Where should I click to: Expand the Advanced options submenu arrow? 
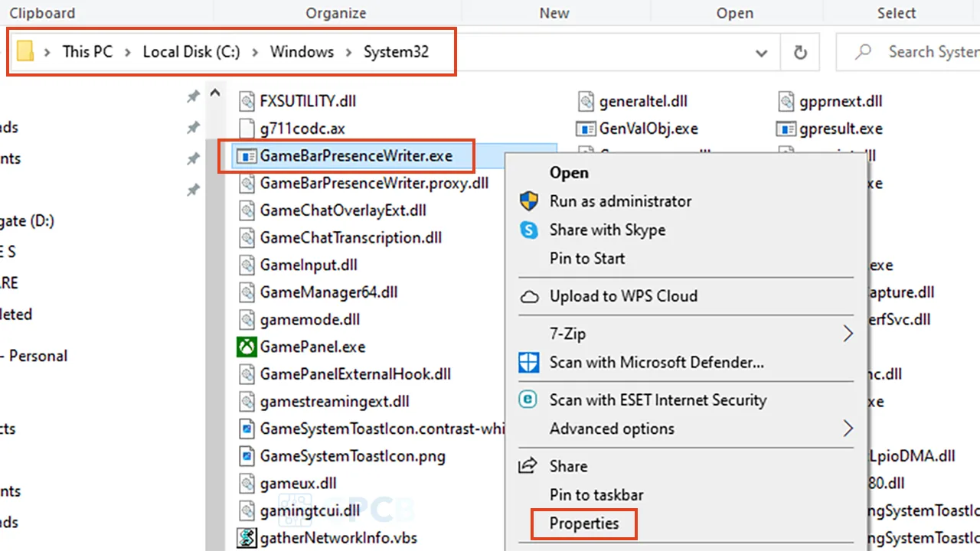tap(848, 428)
